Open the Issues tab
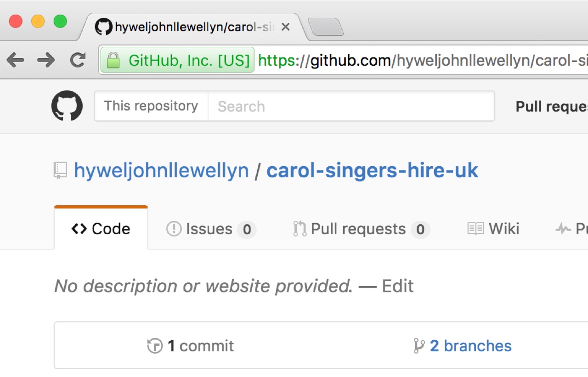The height and width of the screenshot is (377, 588). pos(211,229)
